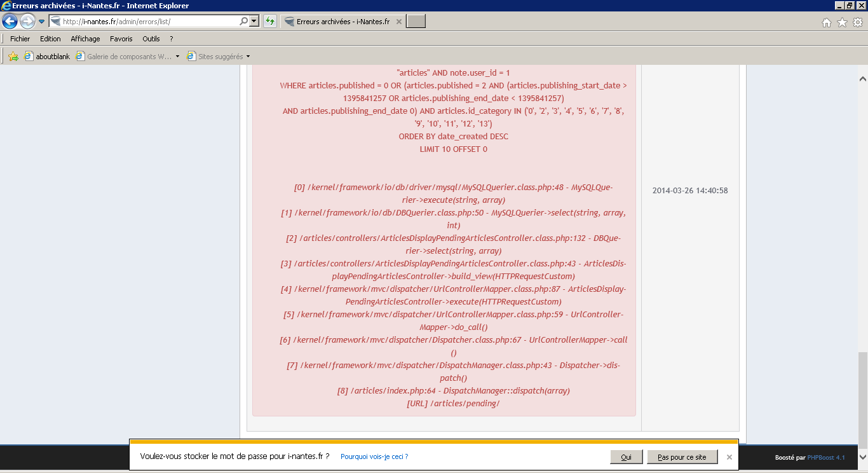This screenshot has width=868, height=473.
Task: Close the Erreurs archivées tab
Action: click(398, 22)
